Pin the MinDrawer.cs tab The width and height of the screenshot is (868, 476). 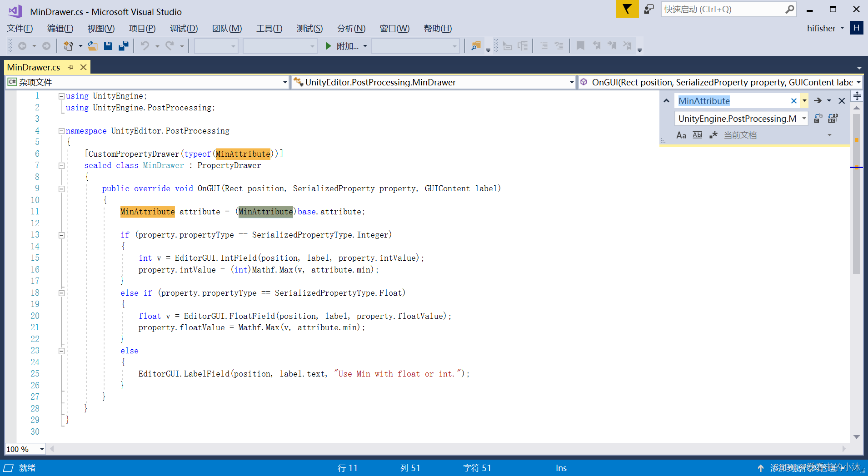click(x=70, y=67)
